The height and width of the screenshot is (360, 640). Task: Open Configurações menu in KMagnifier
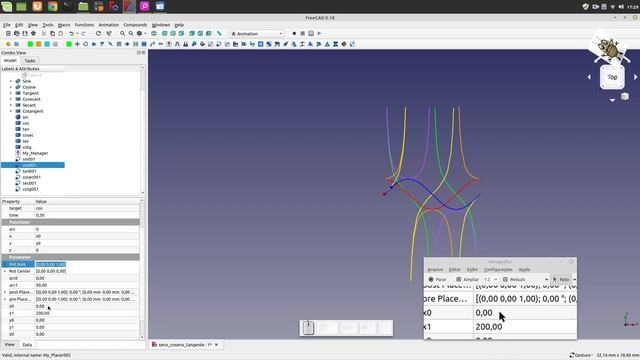coord(498,270)
